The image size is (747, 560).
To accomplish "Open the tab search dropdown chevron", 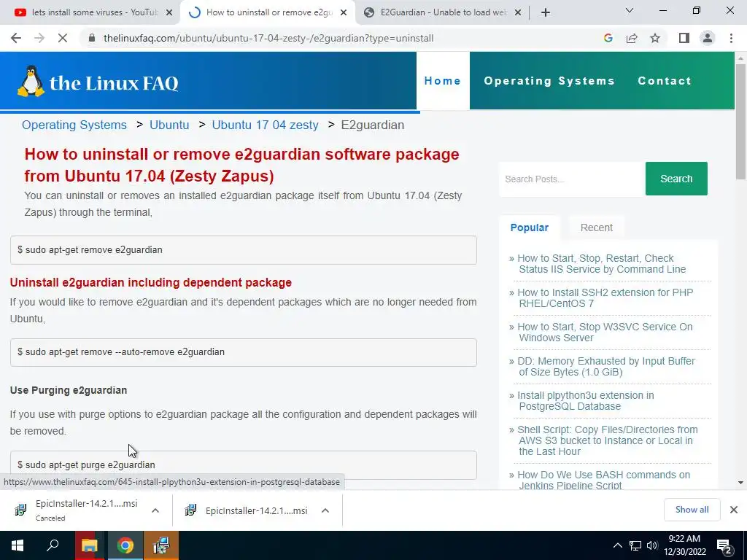I will point(630,10).
